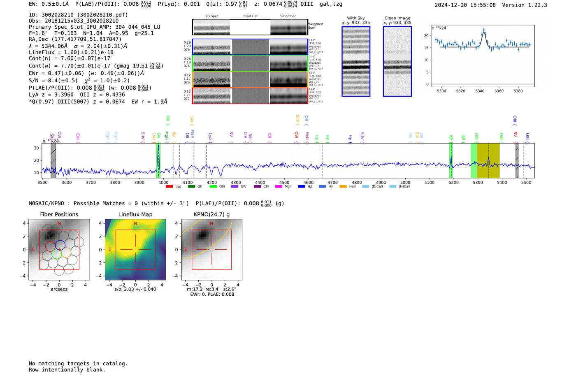Viewport: 576px width, 392px height.
Task: Select the Weighted Sum 2D spectrum strip
Action: point(250,27)
